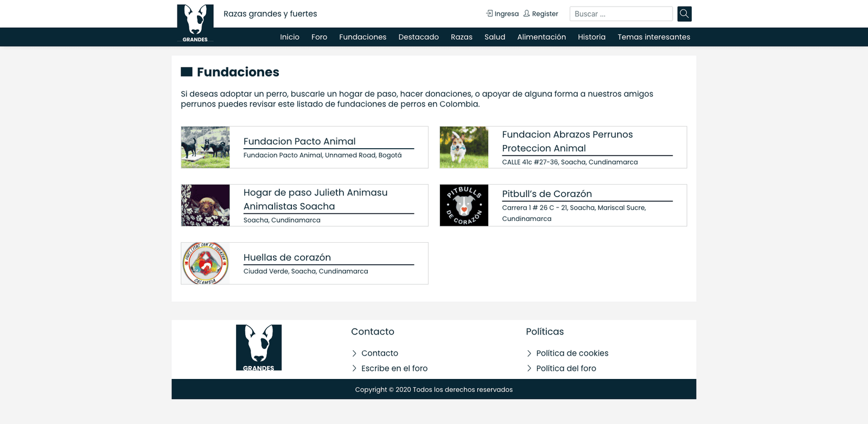Open the Historia menu item

(592, 37)
